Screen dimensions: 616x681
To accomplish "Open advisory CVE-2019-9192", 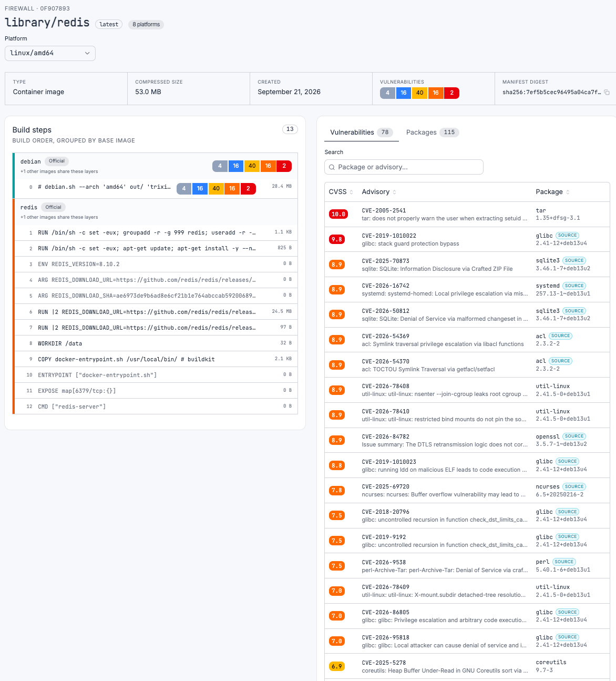I will click(384, 537).
